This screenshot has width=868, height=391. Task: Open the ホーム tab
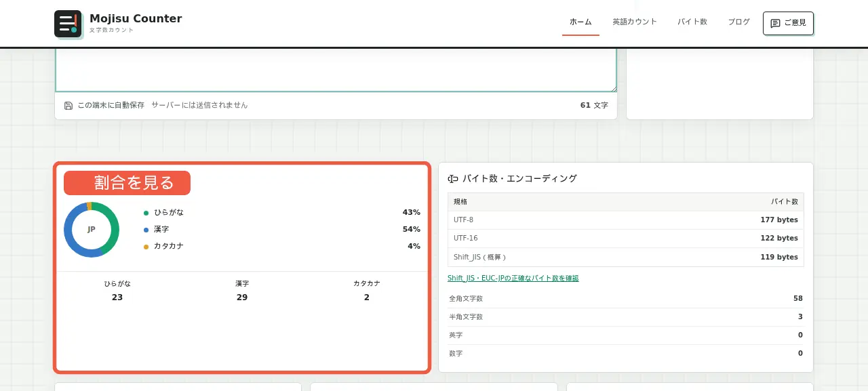click(580, 22)
